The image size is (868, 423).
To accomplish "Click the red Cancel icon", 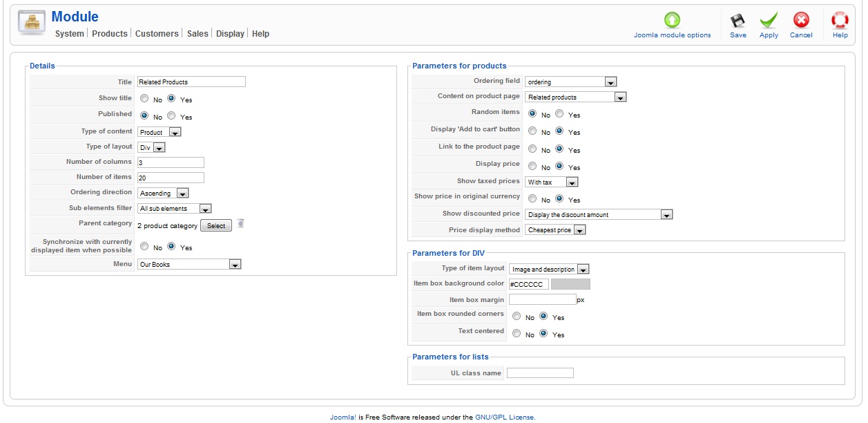I will pos(801,21).
